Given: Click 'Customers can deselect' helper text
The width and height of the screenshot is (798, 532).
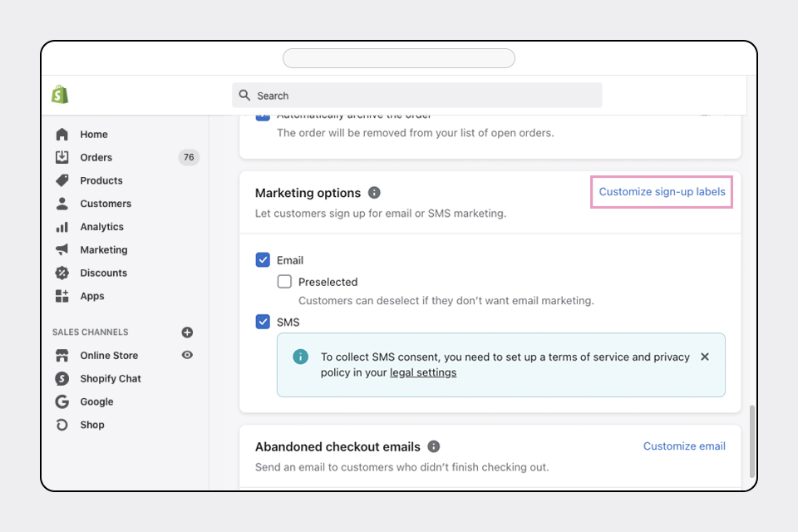Looking at the screenshot, I should click(446, 301).
